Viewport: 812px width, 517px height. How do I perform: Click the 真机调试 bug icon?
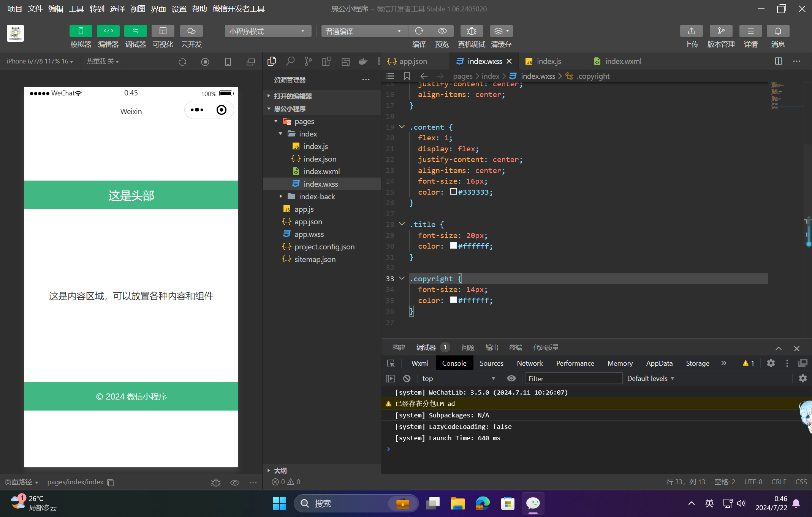pyautogui.click(x=472, y=31)
